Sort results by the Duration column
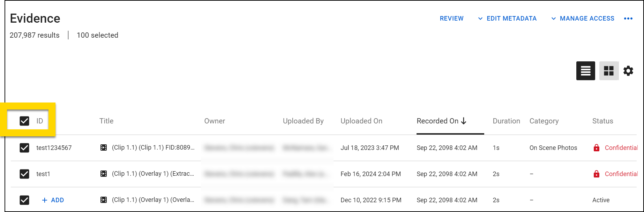Image resolution: width=644 pixels, height=212 pixels. click(506, 121)
